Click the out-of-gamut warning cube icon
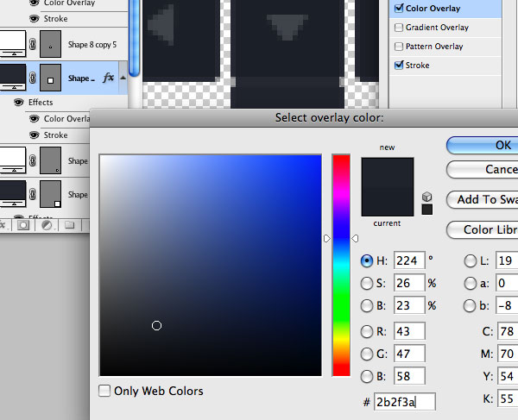Viewport: 518px width, 420px height. (x=426, y=197)
